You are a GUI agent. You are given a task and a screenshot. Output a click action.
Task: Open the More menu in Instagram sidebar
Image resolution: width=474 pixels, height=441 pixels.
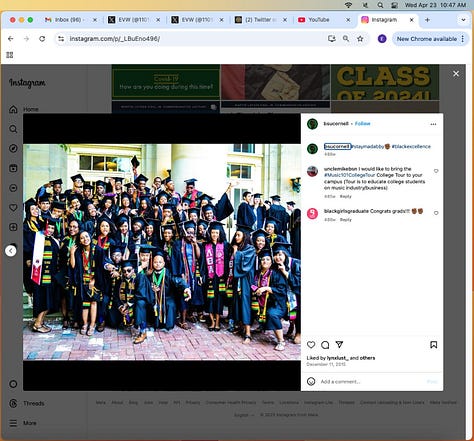point(23,423)
